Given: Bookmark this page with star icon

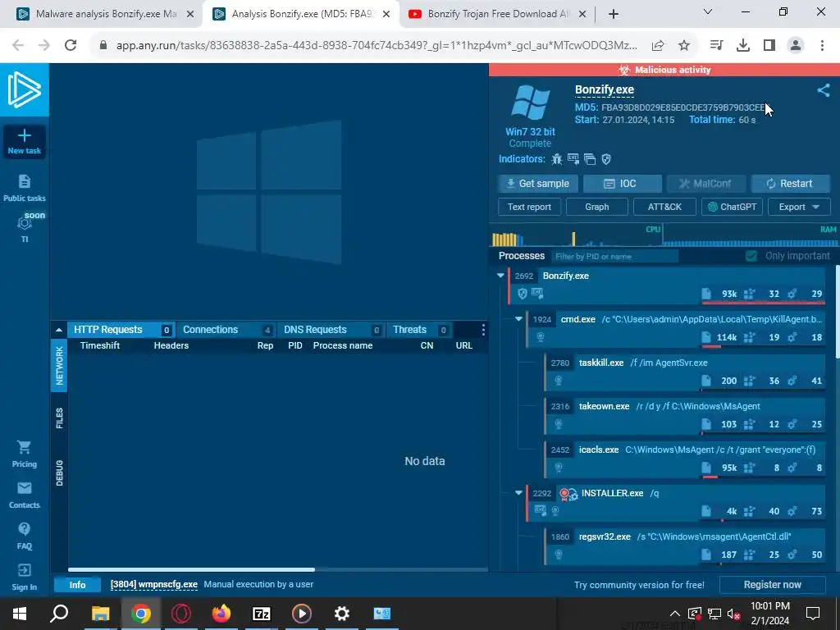Looking at the screenshot, I should click(x=684, y=45).
